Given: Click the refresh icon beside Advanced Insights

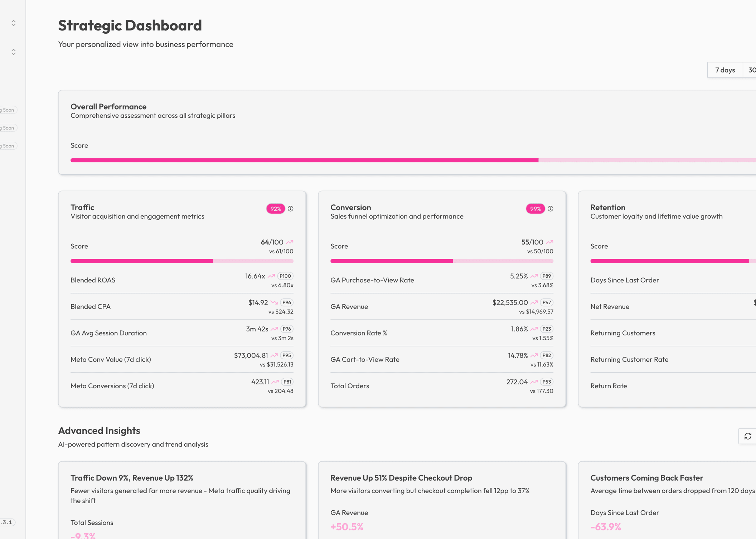Looking at the screenshot, I should pos(748,436).
